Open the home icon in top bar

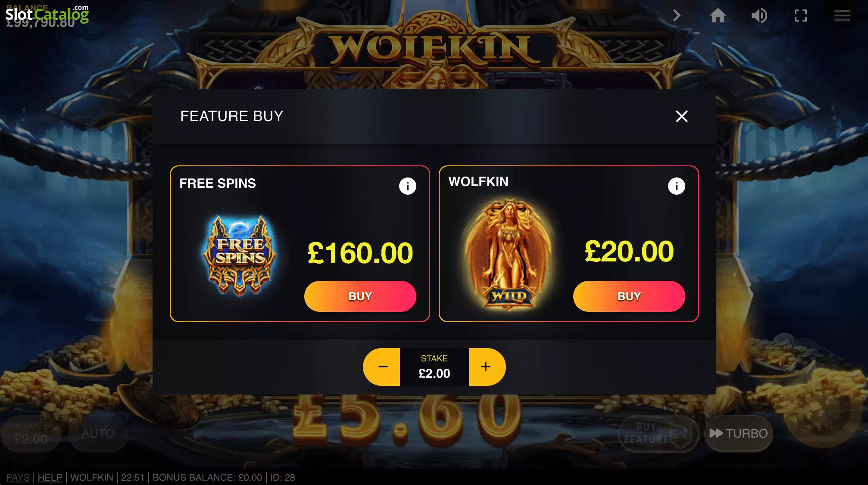click(x=718, y=16)
